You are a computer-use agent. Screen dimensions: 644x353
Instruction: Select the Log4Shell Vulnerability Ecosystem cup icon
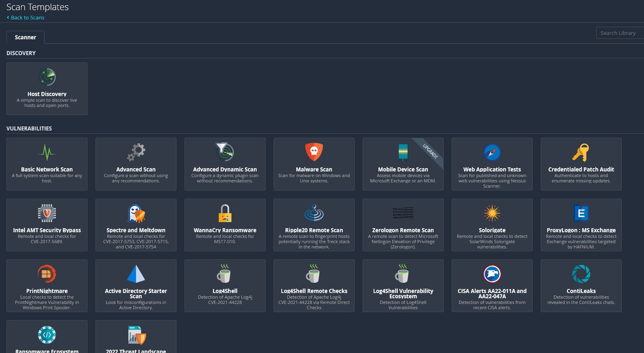pyautogui.click(x=402, y=274)
